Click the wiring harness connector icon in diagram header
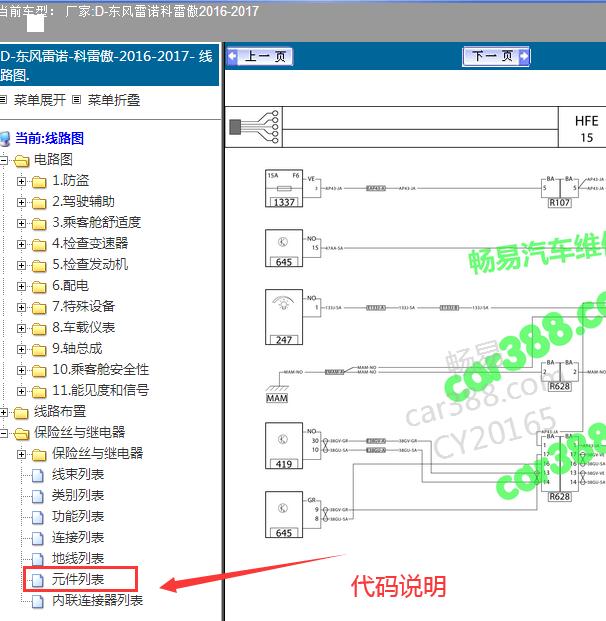 [254, 127]
